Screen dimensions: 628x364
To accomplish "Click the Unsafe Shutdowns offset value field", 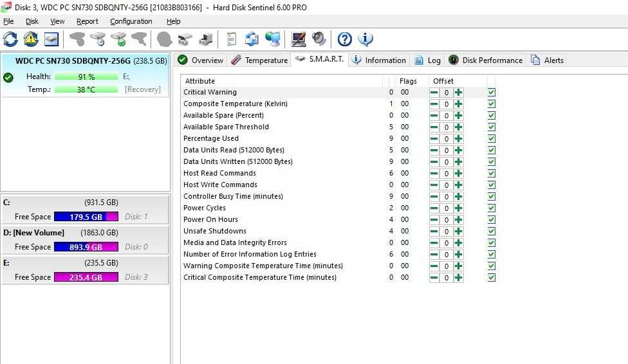I will (x=446, y=232).
